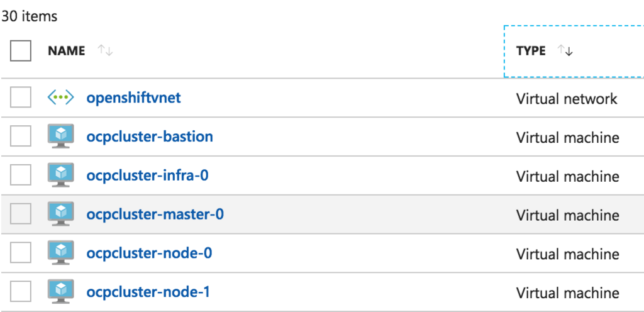Toggle the select-all checkbox in header
This screenshot has width=644, height=312.
coord(21,51)
